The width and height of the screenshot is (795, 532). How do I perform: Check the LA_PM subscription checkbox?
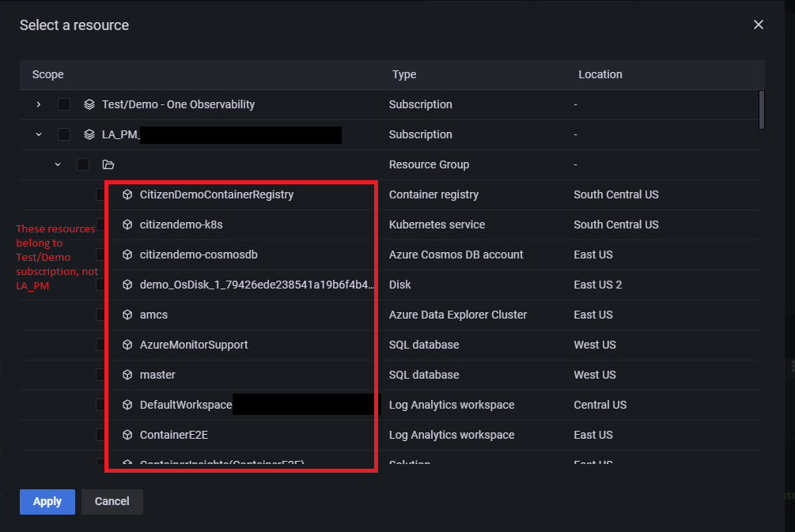(63, 134)
